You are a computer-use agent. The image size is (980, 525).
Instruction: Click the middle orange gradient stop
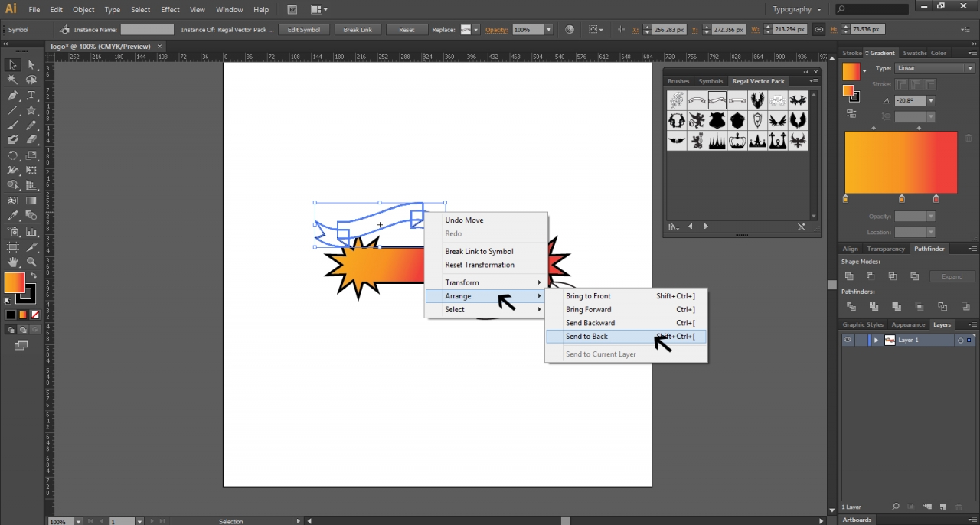tap(901, 199)
